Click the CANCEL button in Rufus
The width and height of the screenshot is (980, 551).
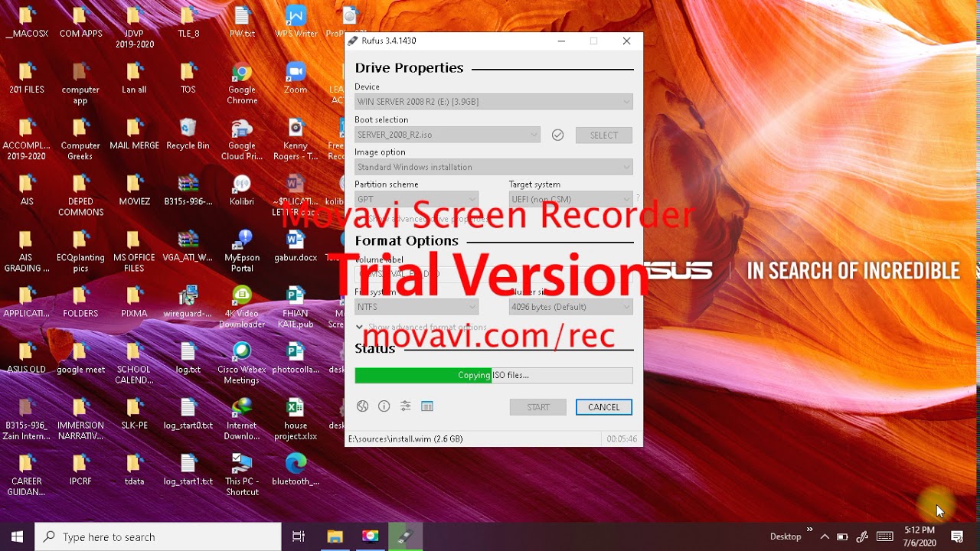point(604,407)
